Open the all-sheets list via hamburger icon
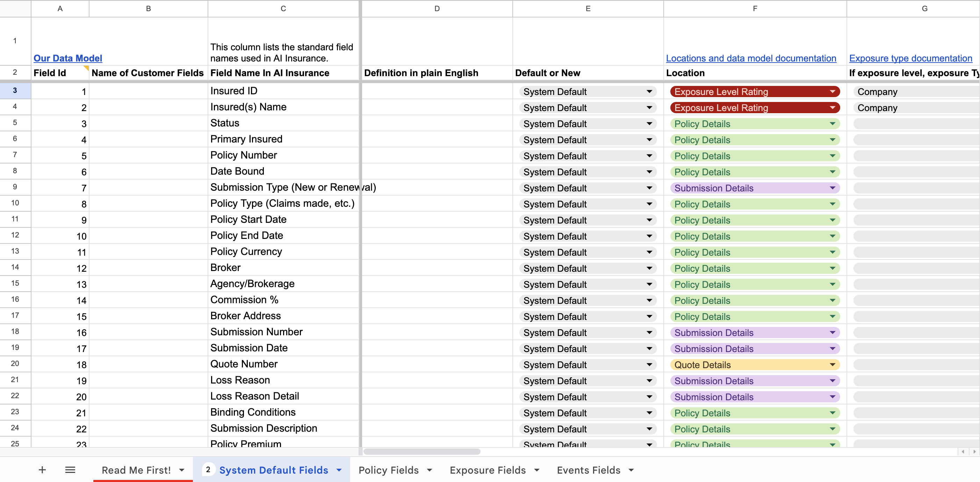 tap(70, 470)
